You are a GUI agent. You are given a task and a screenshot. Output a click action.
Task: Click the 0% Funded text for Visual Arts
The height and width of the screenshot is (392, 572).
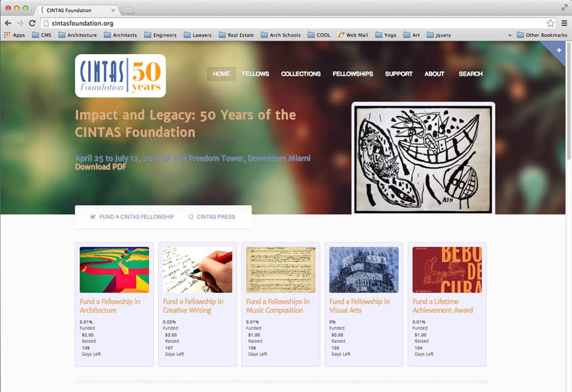point(337,325)
